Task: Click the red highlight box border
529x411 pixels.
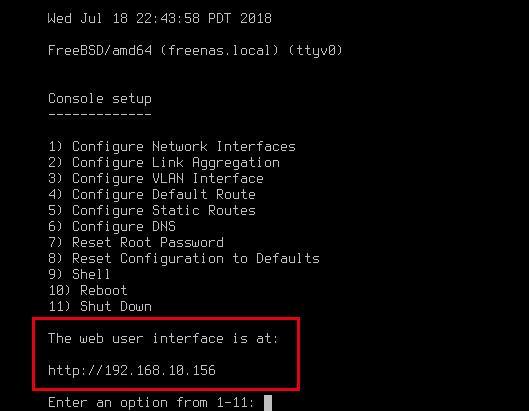Action: [x=166, y=319]
